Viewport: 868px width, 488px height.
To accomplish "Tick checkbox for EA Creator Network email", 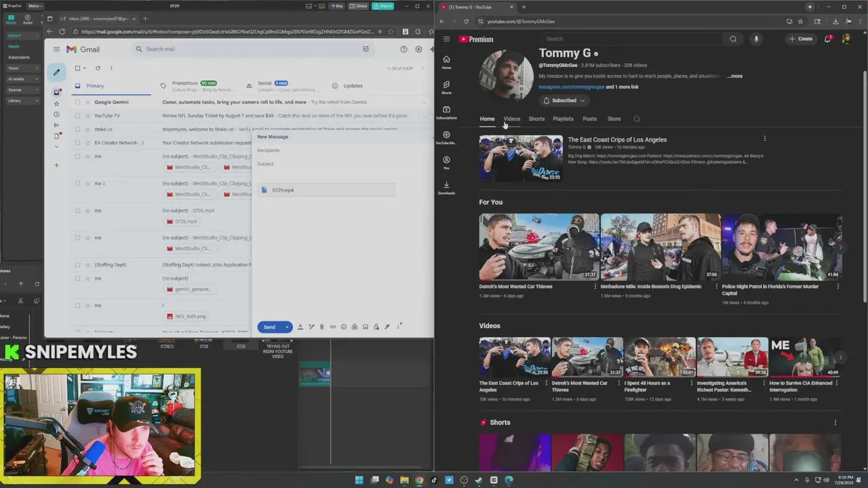I will [77, 142].
